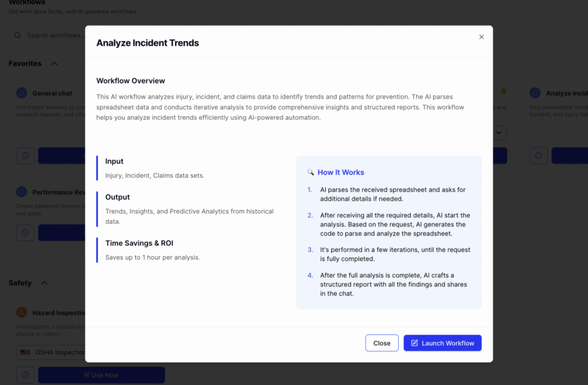Click the Launch Workflow button
This screenshot has width=588, height=385.
(x=443, y=343)
